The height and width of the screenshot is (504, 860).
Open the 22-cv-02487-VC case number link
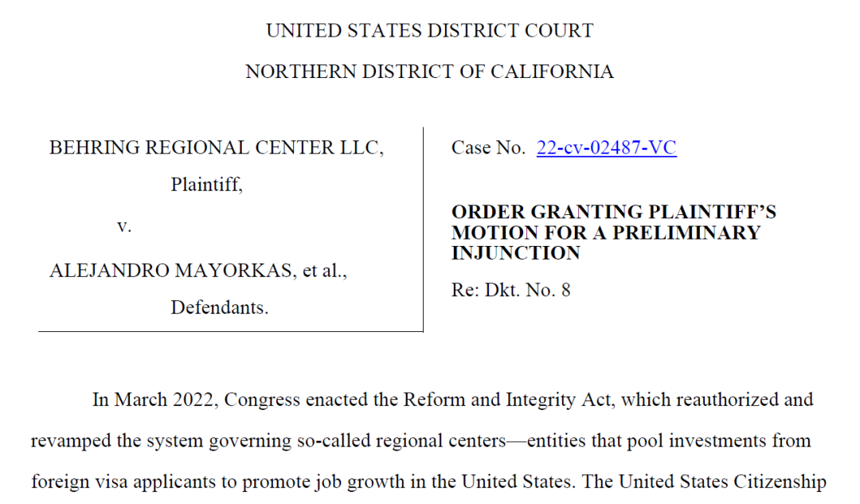pyautogui.click(x=606, y=147)
